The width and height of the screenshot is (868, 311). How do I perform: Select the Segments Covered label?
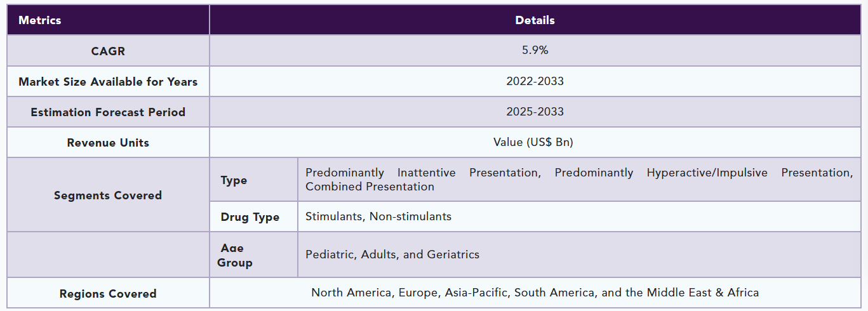pyautogui.click(x=108, y=195)
